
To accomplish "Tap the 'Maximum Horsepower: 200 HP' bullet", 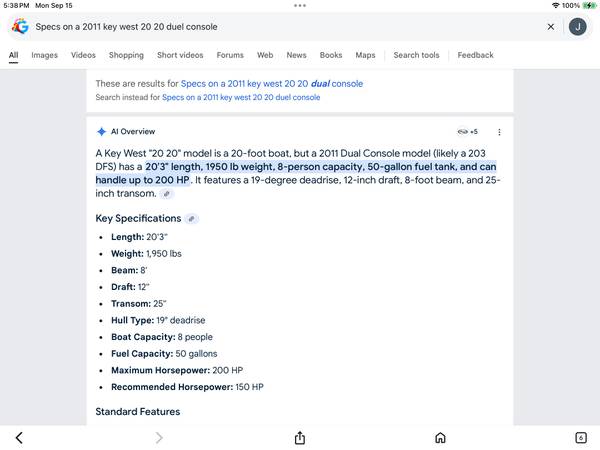I will pyautogui.click(x=177, y=370).
